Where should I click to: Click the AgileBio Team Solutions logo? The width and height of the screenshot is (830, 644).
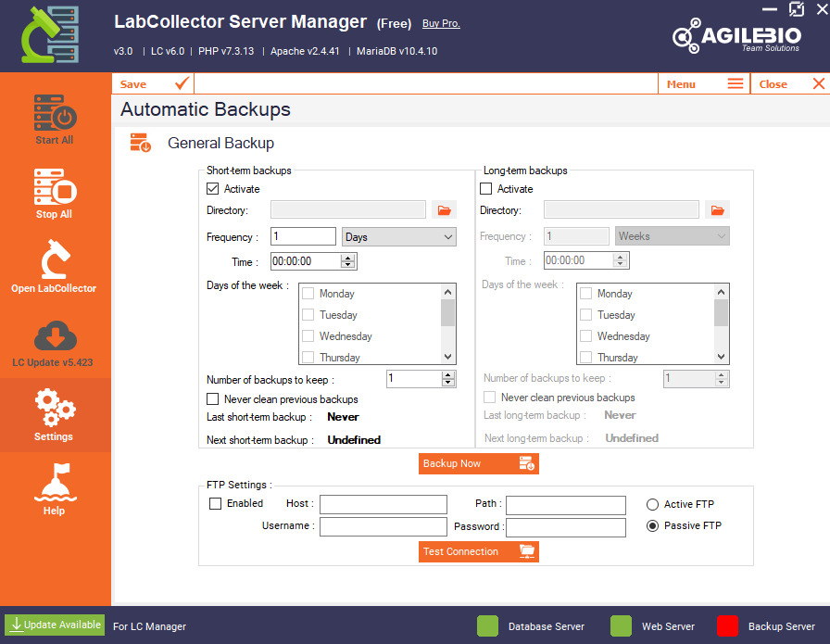(736, 35)
